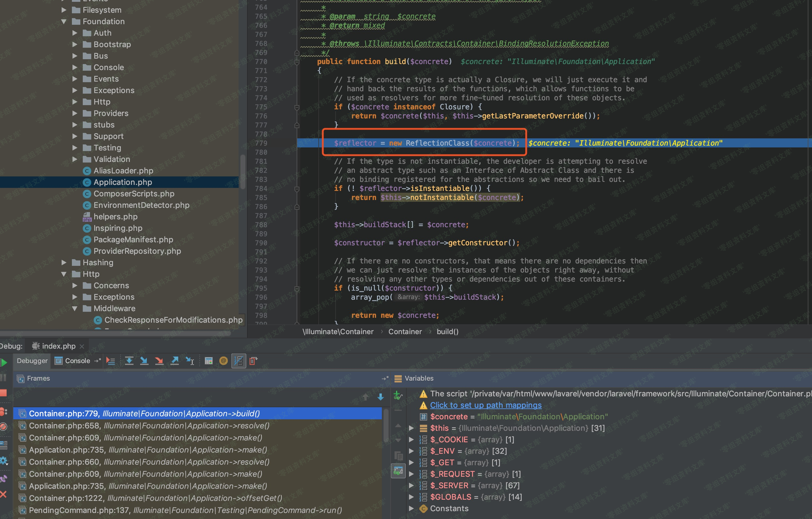Click Show Execution Point icon
The width and height of the screenshot is (812, 519).
point(111,361)
